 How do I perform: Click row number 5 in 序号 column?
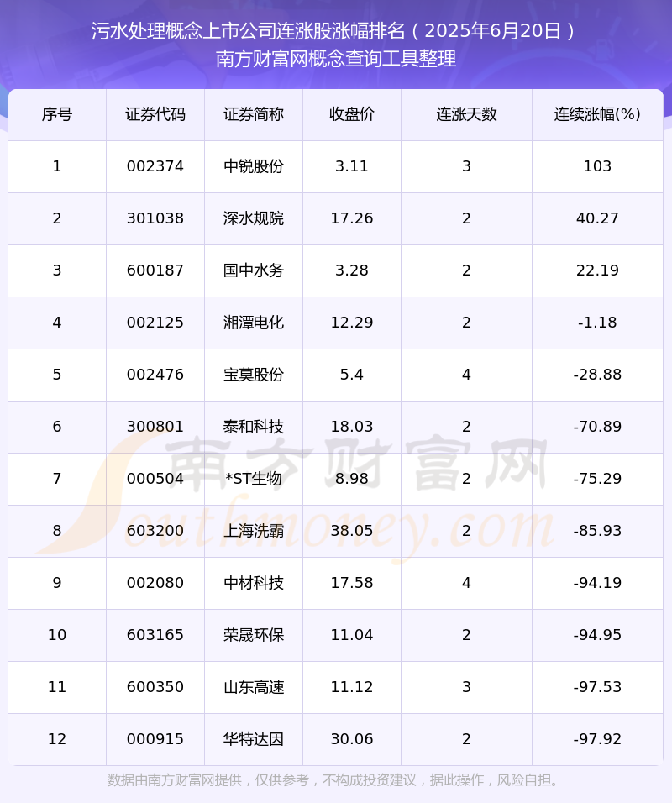click(57, 375)
